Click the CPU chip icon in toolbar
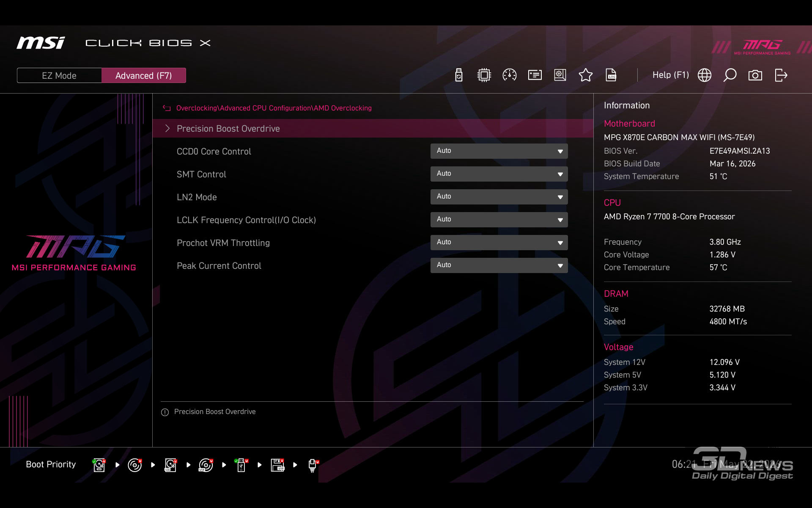This screenshot has height=508, width=812. pos(484,75)
